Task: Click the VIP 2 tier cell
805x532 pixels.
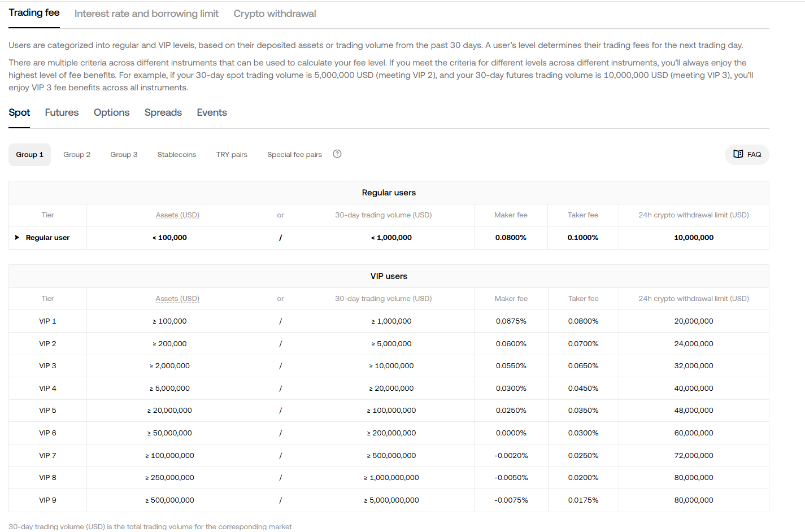Action: (47, 344)
